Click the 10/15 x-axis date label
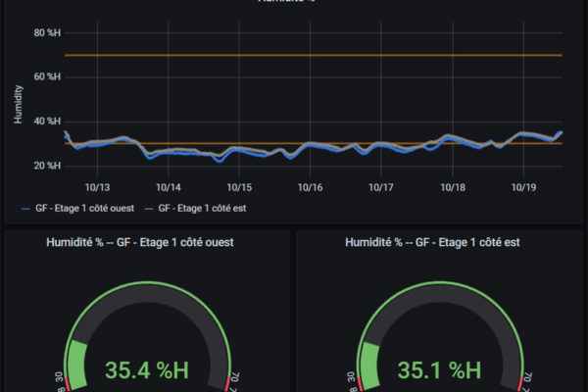588x392 pixels. point(239,187)
